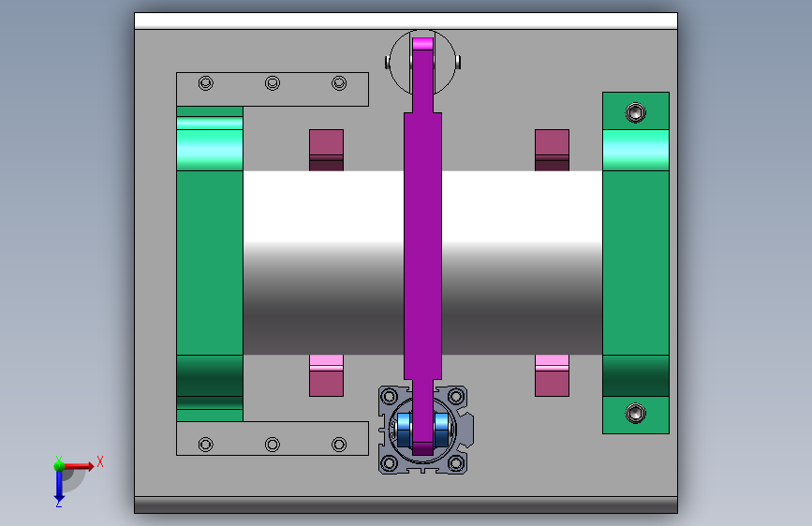Screen dimensions: 812x526
Task: Select the upper-left maroon block above the roller
Action: tap(326, 150)
